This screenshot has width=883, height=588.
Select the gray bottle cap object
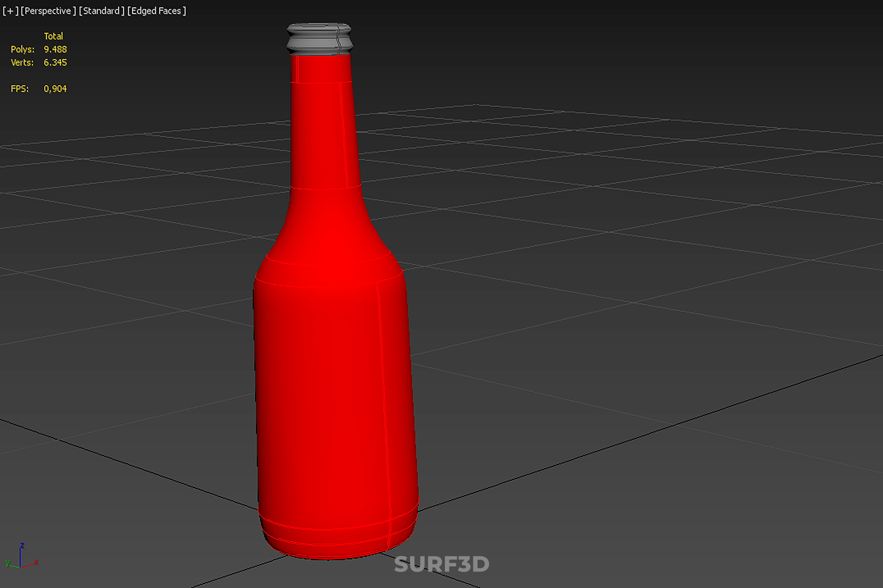point(319,39)
